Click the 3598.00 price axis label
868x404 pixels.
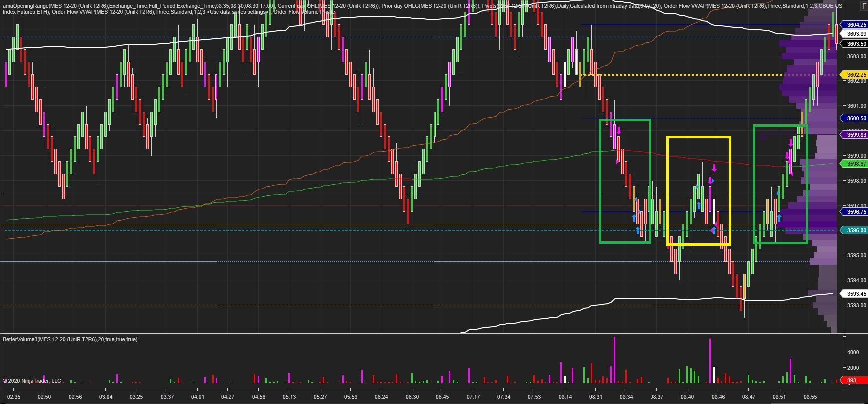coord(857,181)
